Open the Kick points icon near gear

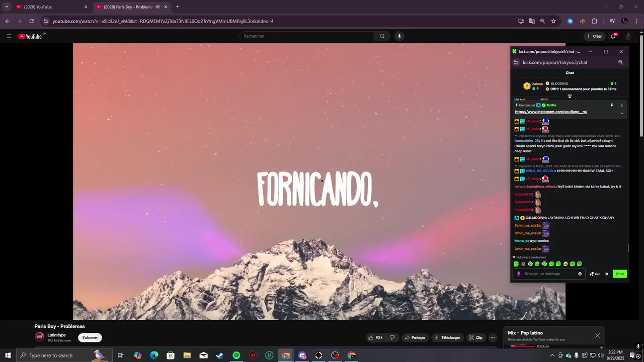point(594,274)
